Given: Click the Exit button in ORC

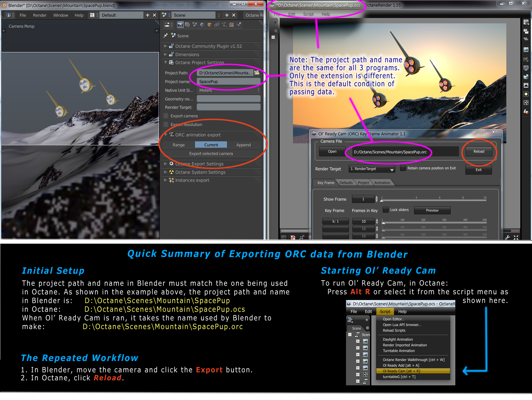Looking at the screenshot, I should pyautogui.click(x=478, y=170).
